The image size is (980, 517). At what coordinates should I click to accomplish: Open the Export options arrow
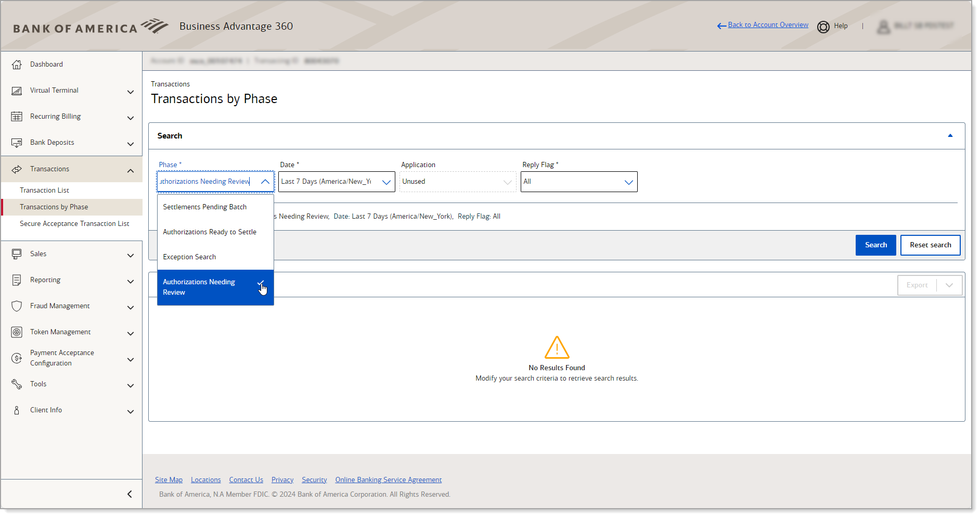tap(949, 285)
